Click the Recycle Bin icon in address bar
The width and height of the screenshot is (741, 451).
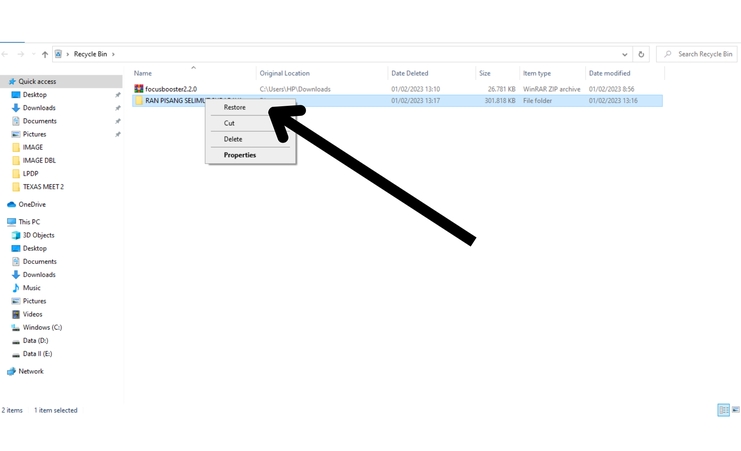pyautogui.click(x=58, y=54)
